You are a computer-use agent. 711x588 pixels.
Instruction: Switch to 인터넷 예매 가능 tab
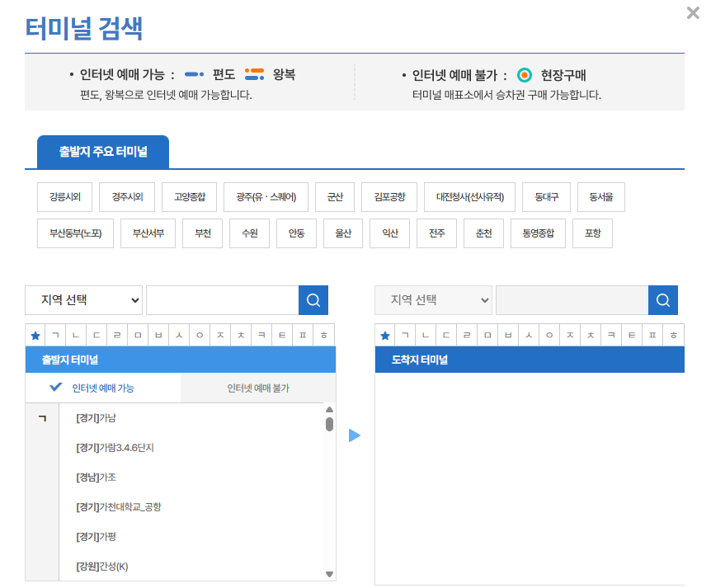point(103,388)
